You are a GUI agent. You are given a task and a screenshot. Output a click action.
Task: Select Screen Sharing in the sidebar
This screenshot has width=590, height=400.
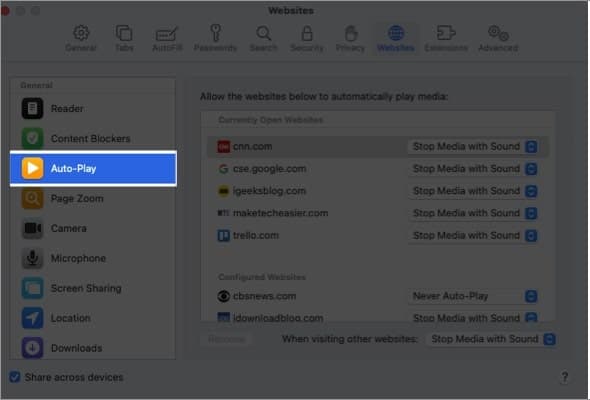(x=93, y=288)
